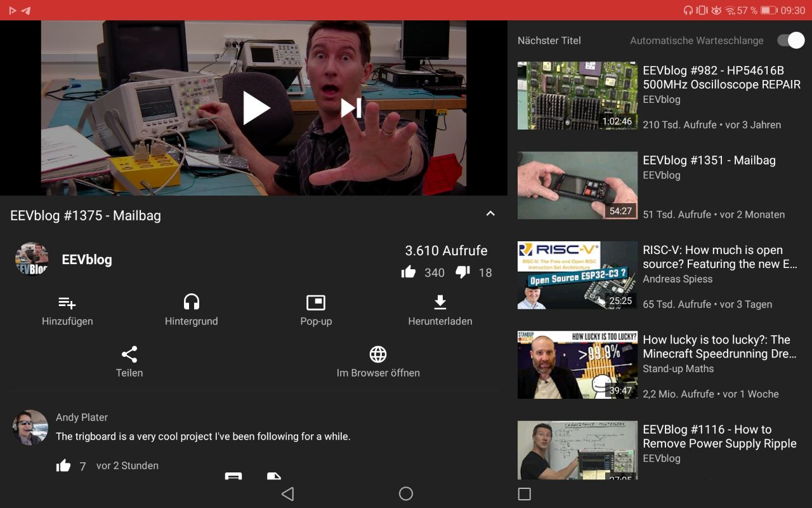This screenshot has width=812, height=508.
Task: Tap the headphones status icon
Action: pyautogui.click(x=688, y=10)
